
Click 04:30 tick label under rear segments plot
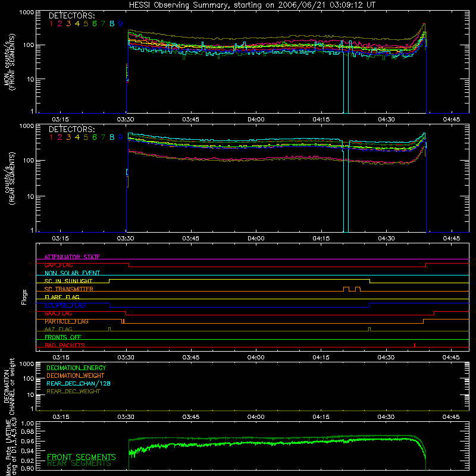386,239
